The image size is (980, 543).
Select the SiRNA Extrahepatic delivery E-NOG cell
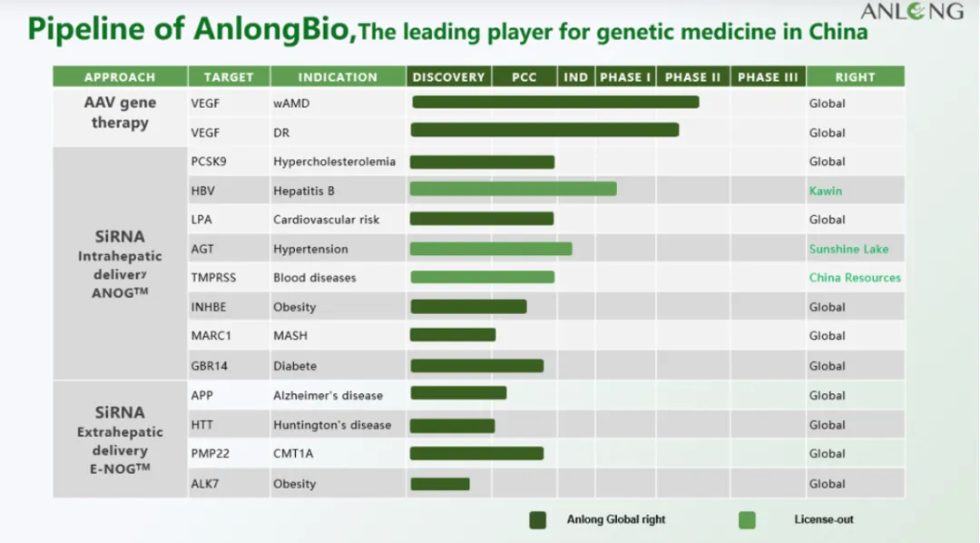pyautogui.click(x=120, y=440)
